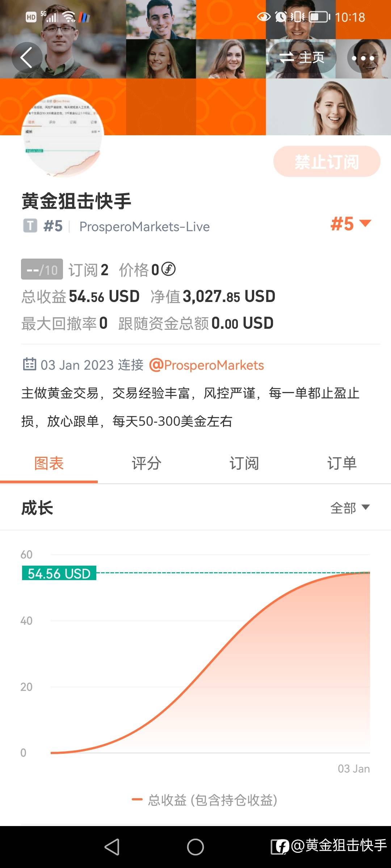The image size is (391, 868).
Task: Tap the calendar icon beside 03 Jan 2023
Action: coord(30,364)
